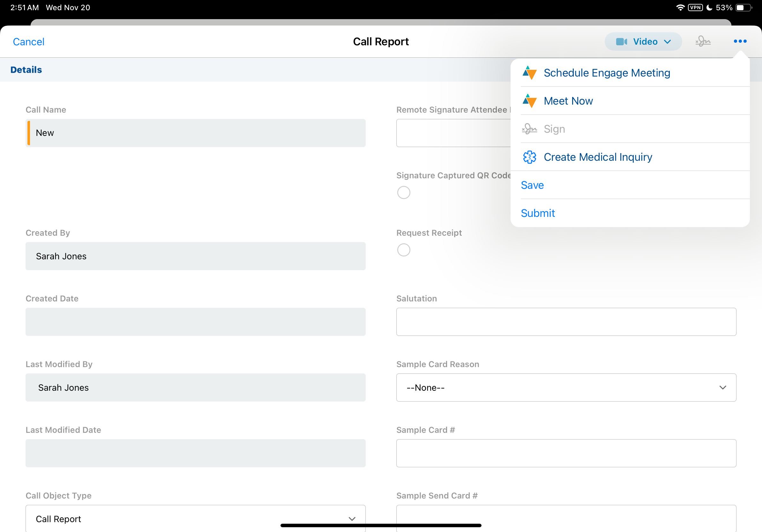This screenshot has height=532, width=762.
Task: Click the Meet Now Engage icon
Action: coord(529,101)
